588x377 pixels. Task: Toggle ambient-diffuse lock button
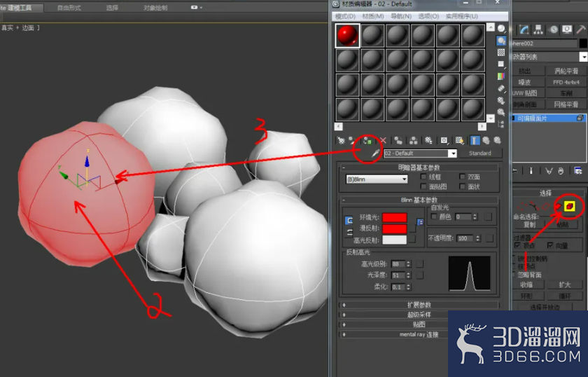coord(349,221)
